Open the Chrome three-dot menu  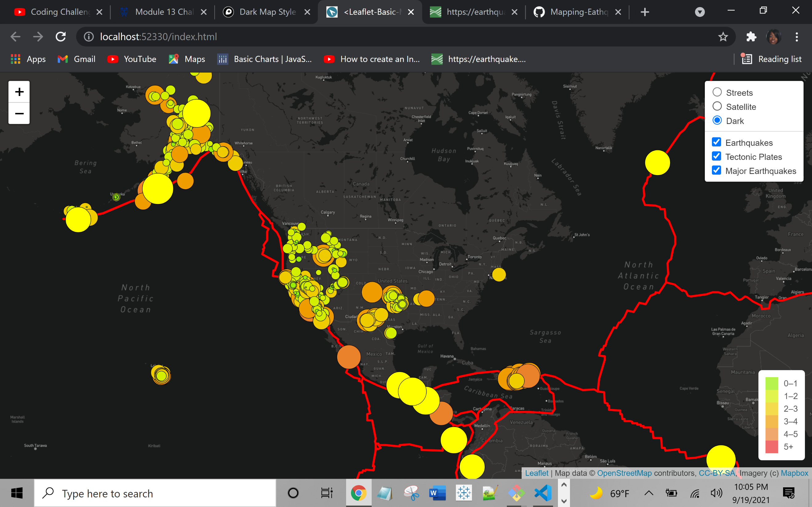point(797,37)
